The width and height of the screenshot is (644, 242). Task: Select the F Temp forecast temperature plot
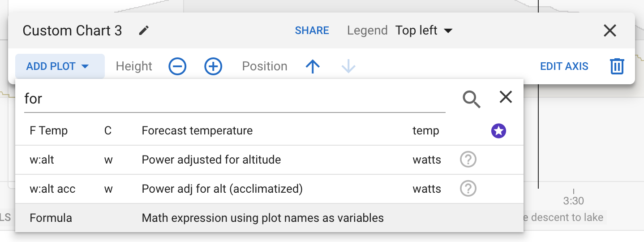click(197, 131)
